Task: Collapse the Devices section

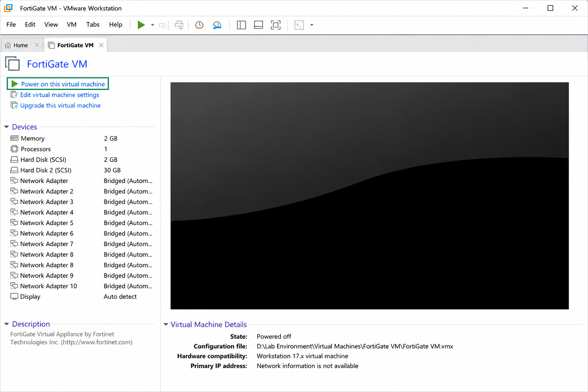Action: click(7, 127)
